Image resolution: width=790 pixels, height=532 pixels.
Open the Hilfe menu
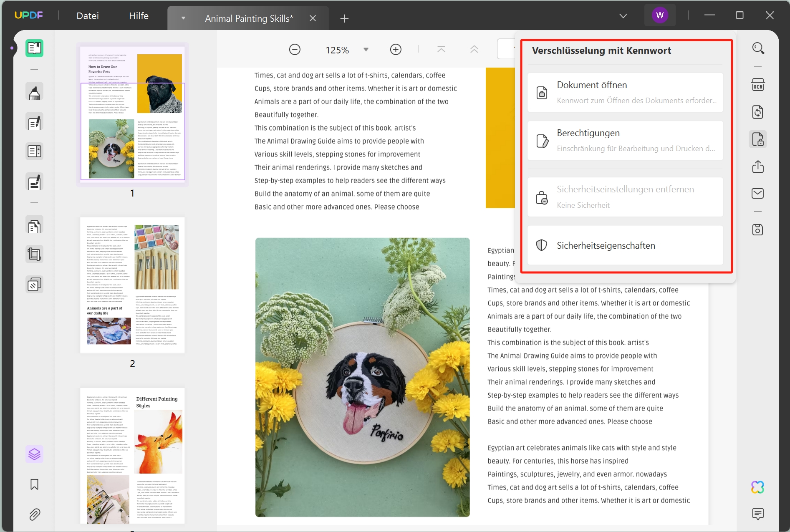pyautogui.click(x=139, y=16)
